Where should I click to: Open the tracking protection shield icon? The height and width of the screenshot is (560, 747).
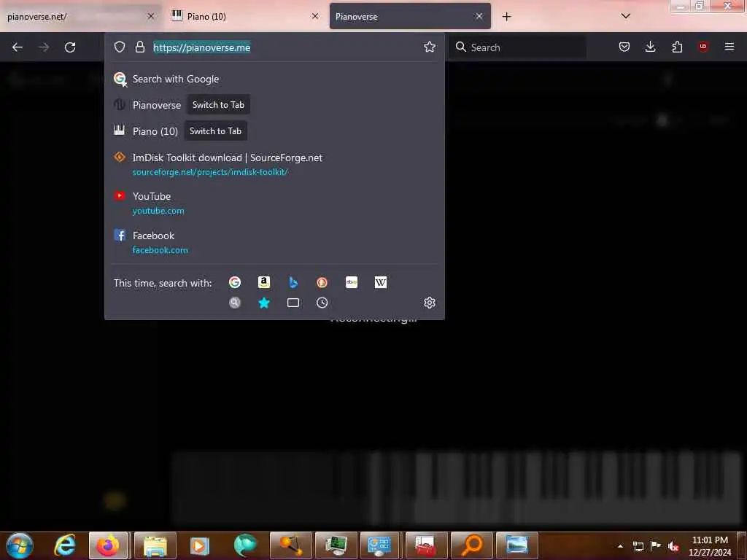click(120, 47)
